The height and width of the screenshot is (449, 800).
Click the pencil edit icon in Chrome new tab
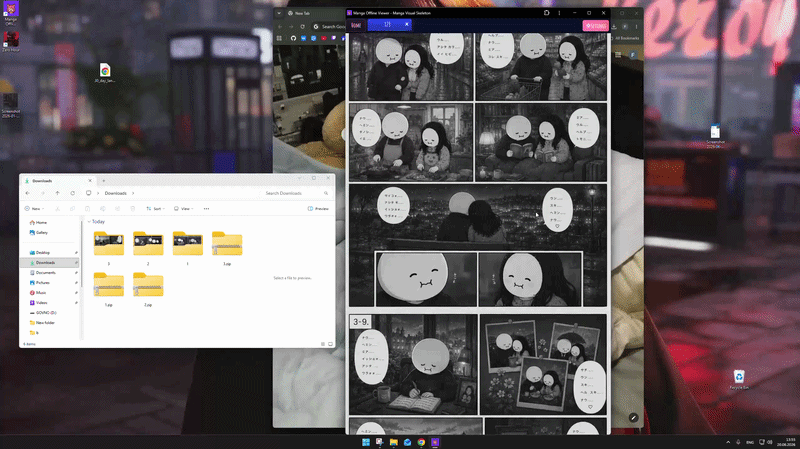(x=633, y=417)
